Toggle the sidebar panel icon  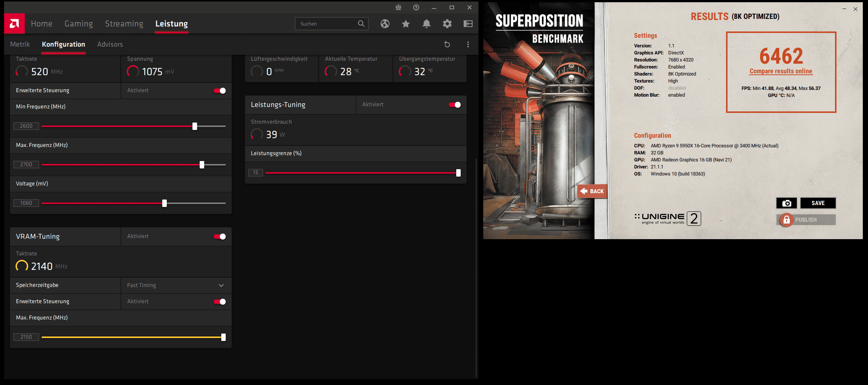coord(468,24)
